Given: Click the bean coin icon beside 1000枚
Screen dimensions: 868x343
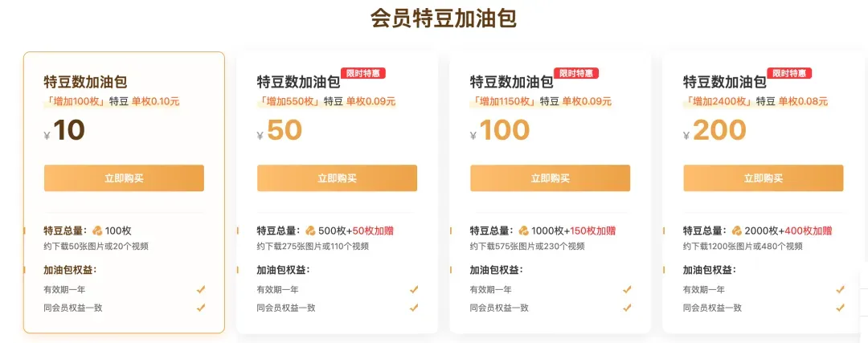Looking at the screenshot, I should click(523, 231).
